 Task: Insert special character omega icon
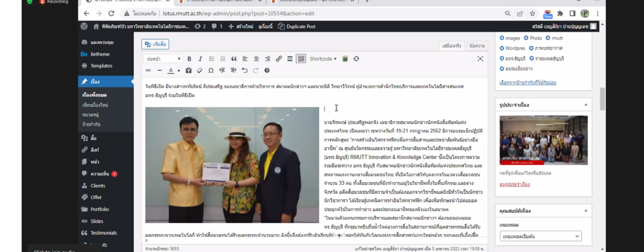(211, 71)
